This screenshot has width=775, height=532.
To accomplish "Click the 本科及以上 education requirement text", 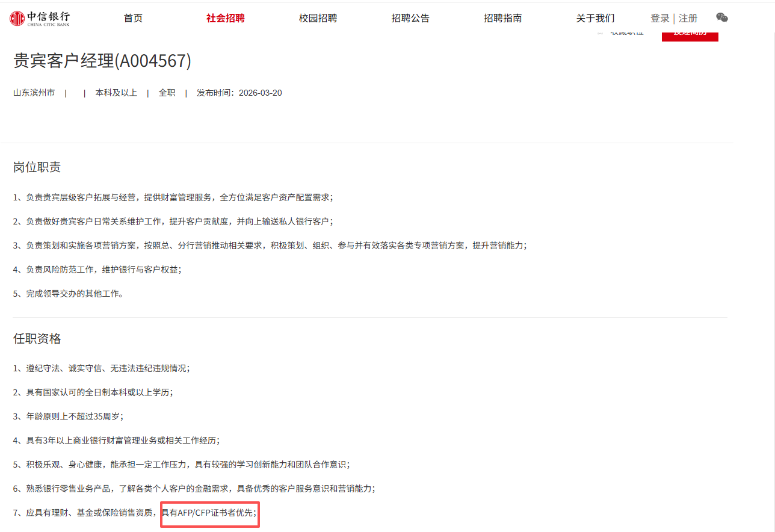I will (x=116, y=93).
